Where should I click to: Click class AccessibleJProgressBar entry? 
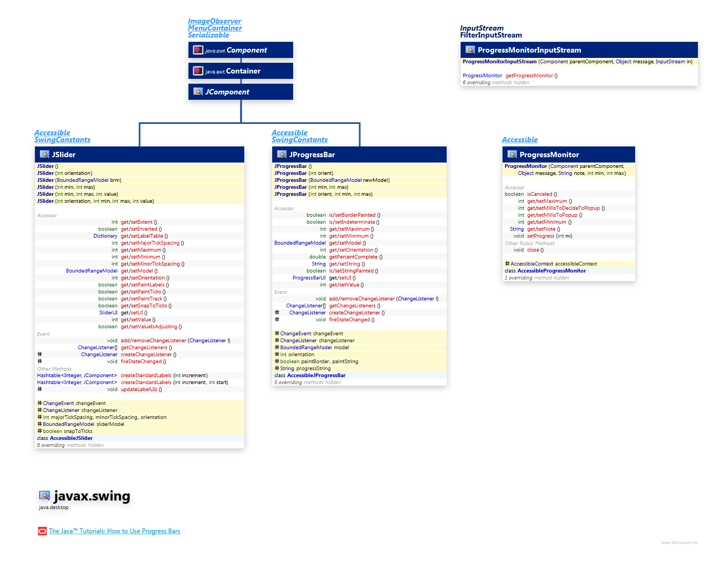point(310,375)
